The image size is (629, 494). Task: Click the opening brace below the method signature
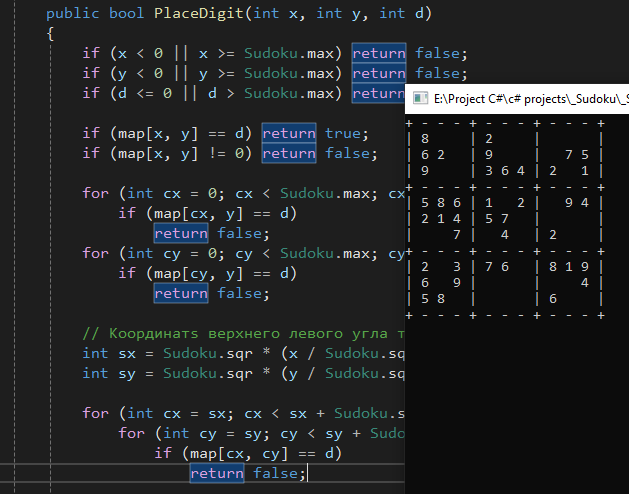50,34
